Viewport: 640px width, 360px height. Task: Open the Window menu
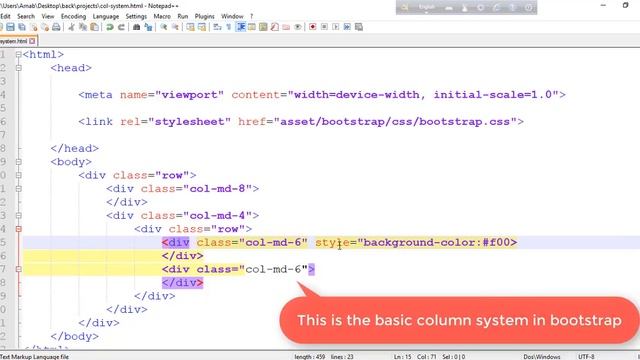[x=232, y=16]
